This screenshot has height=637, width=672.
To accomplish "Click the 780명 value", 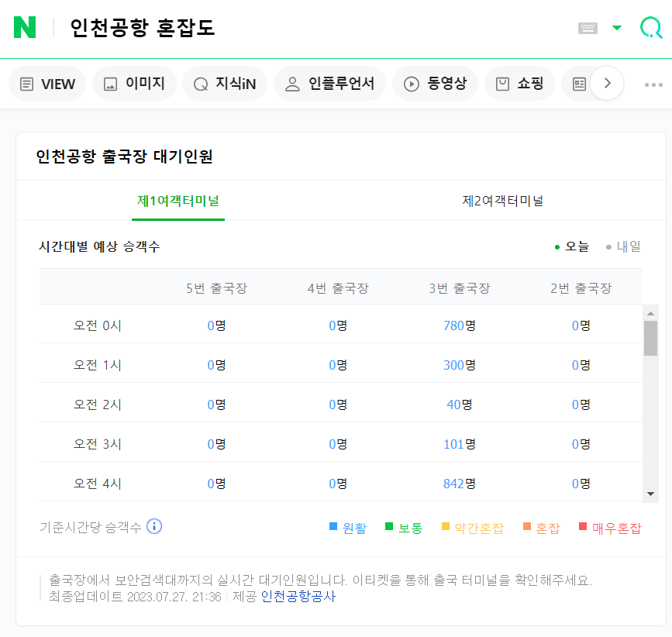I will 460,325.
